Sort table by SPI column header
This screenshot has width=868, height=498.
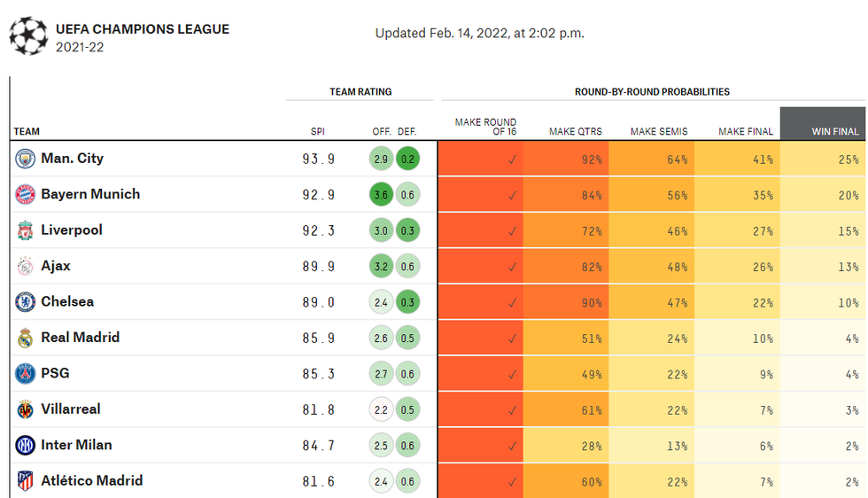317,132
